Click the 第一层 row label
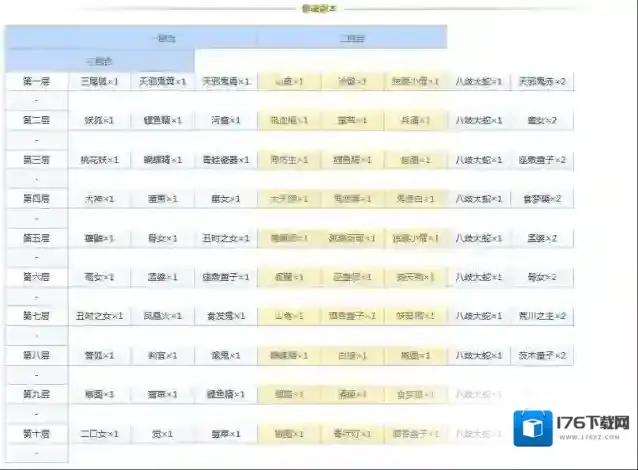The height and width of the screenshot is (470, 638). [36, 81]
